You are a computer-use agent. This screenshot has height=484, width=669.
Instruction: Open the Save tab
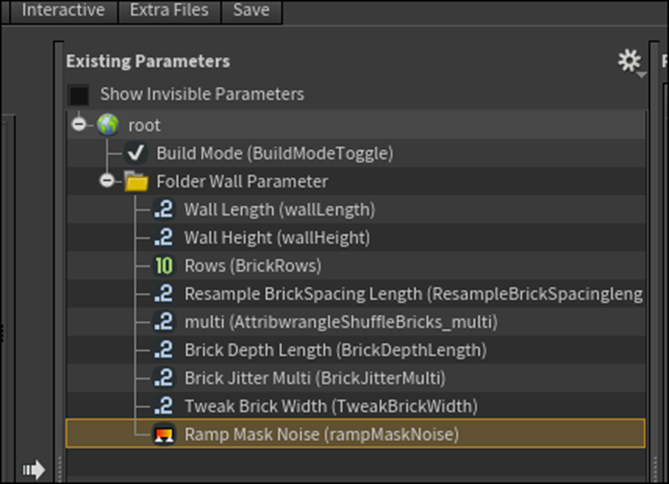[x=250, y=10]
